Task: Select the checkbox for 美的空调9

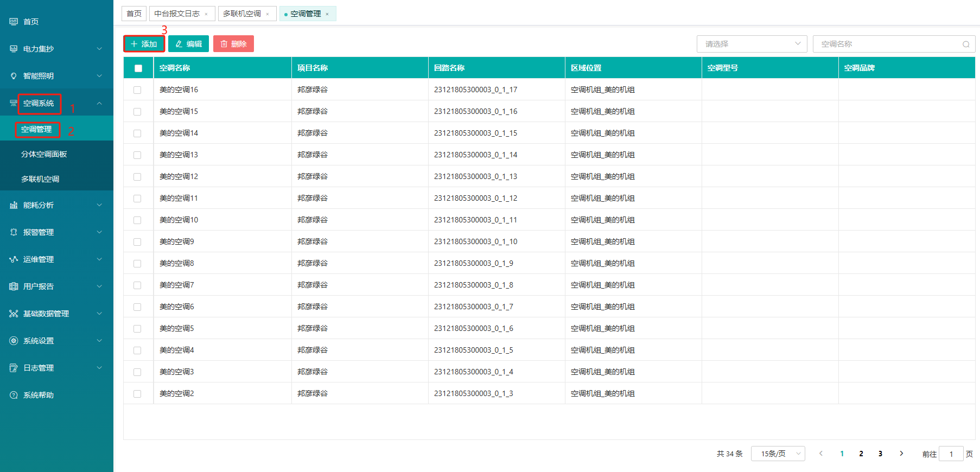Action: pos(137,242)
